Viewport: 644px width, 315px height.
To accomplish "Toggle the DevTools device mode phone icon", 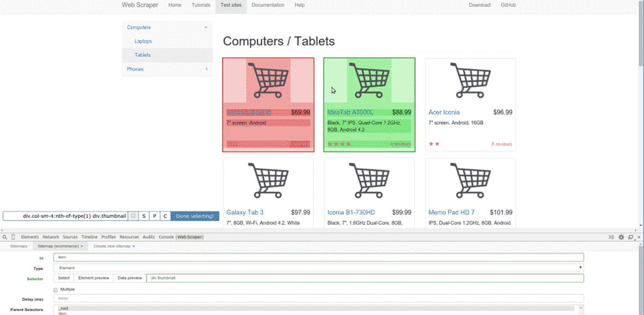I will coord(13,237).
